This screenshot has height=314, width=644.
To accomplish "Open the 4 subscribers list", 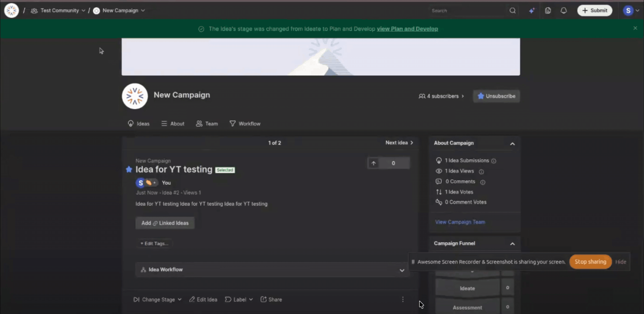I will coord(441,96).
